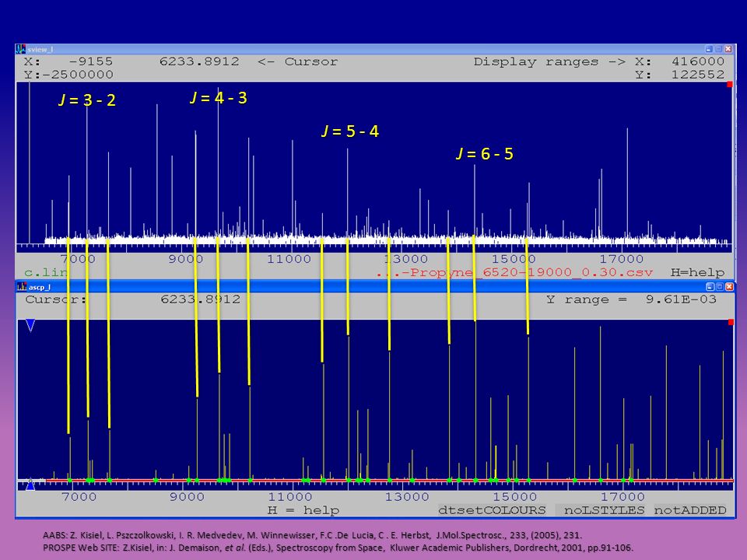This screenshot has height=560, width=747.
Task: Click the X value -9155 readout
Action: pyautogui.click(x=90, y=61)
